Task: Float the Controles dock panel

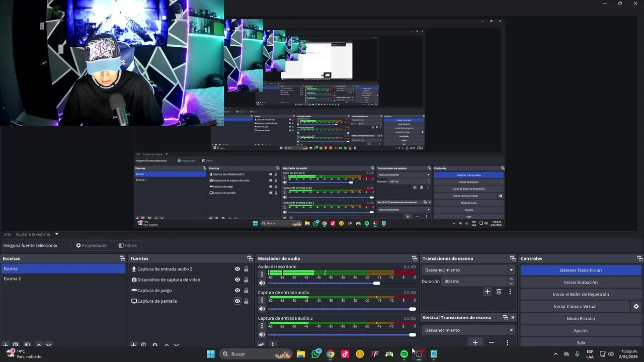Action: click(639, 258)
